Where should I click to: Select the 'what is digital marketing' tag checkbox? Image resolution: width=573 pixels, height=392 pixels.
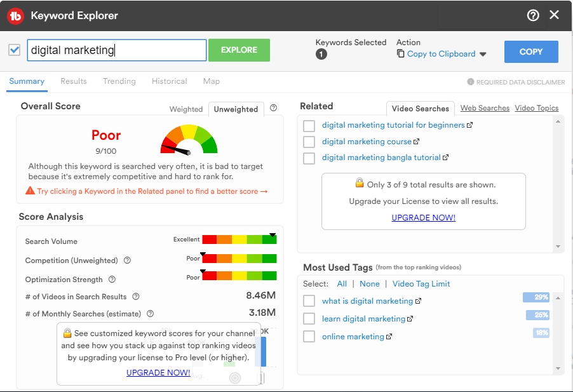309,301
